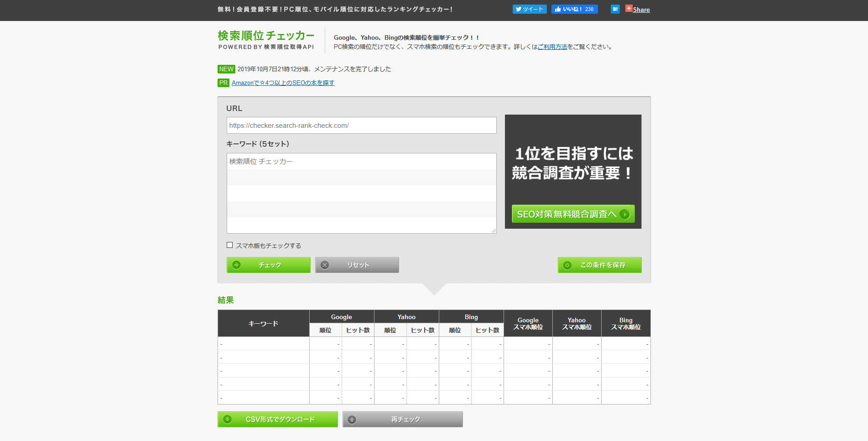Image resolution: width=868 pixels, height=441 pixels.
Task: Click the red plus Share icon
Action: coord(629,8)
